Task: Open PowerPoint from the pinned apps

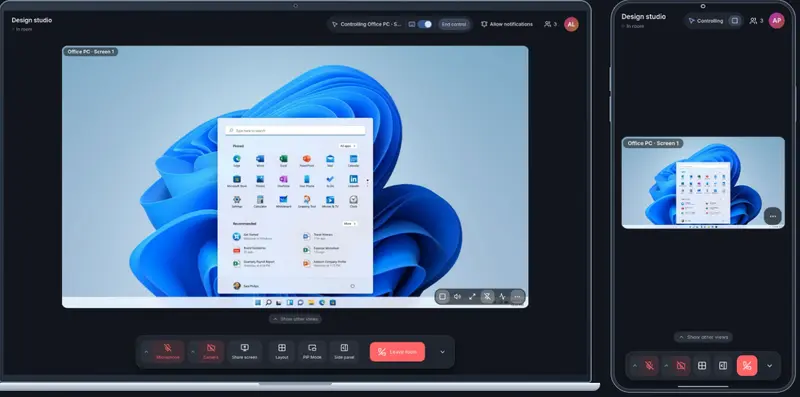Action: (307, 161)
